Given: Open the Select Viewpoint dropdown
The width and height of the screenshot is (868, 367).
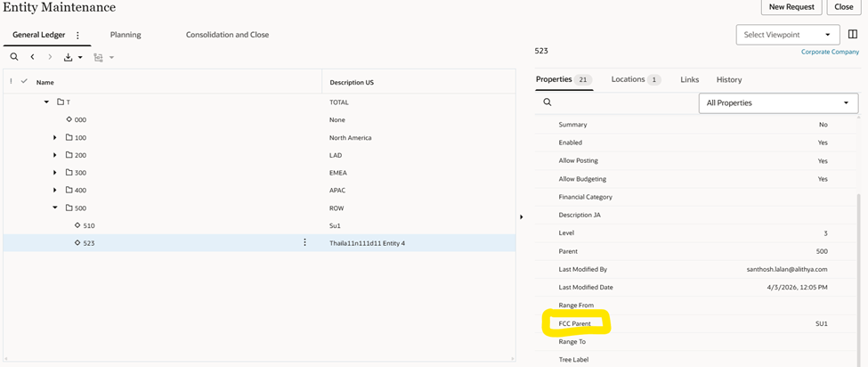Looking at the screenshot, I should point(788,35).
